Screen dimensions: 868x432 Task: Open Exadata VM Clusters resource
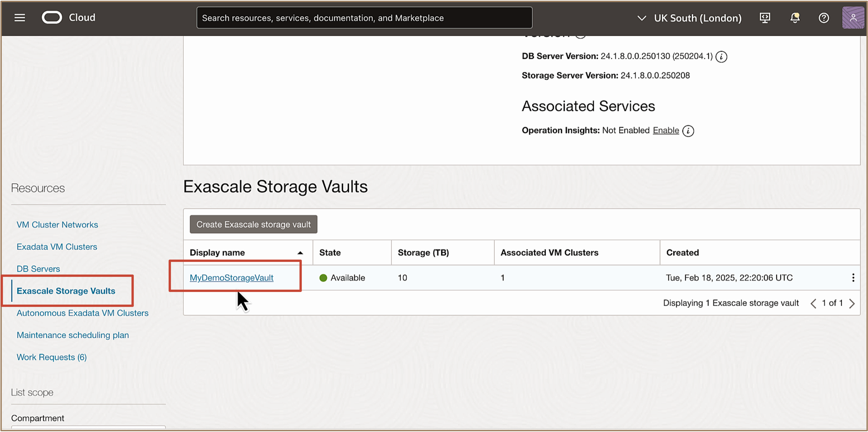tap(57, 247)
